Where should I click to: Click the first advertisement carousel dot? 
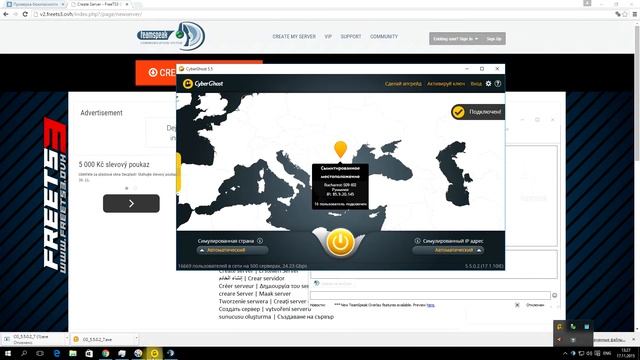[127, 188]
